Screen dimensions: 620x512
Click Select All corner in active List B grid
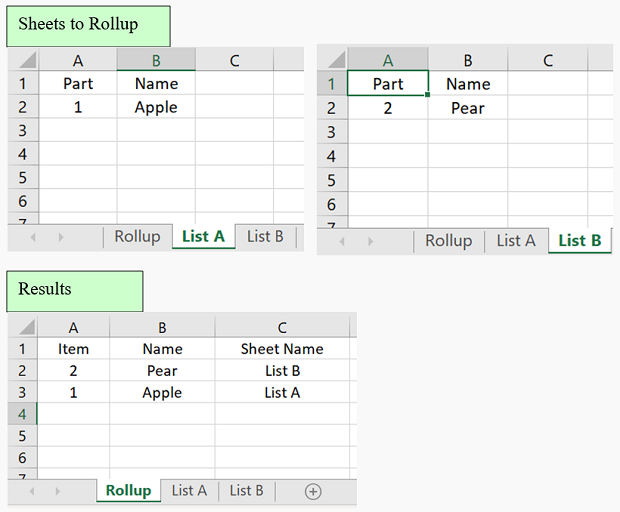pyautogui.click(x=332, y=60)
